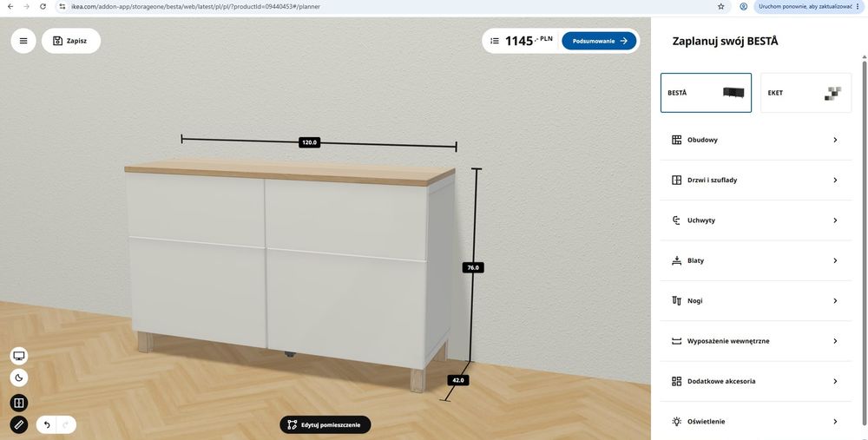Image resolution: width=868 pixels, height=440 pixels.
Task: Toggle measurements with ruler icon
Action: coord(19,425)
